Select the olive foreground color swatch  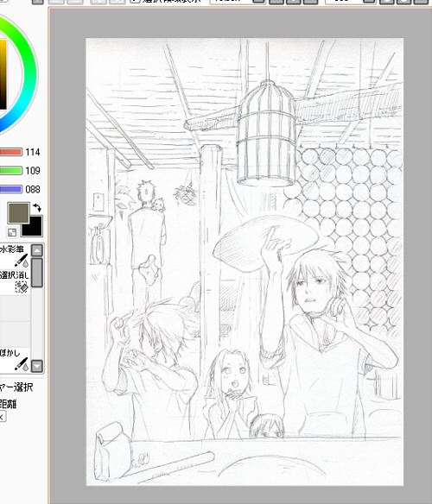[18, 212]
